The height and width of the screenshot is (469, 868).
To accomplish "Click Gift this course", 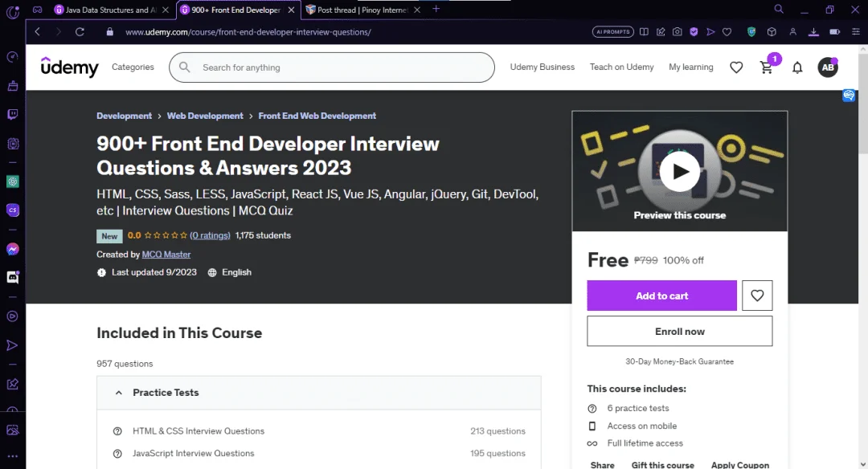I will 662,464.
